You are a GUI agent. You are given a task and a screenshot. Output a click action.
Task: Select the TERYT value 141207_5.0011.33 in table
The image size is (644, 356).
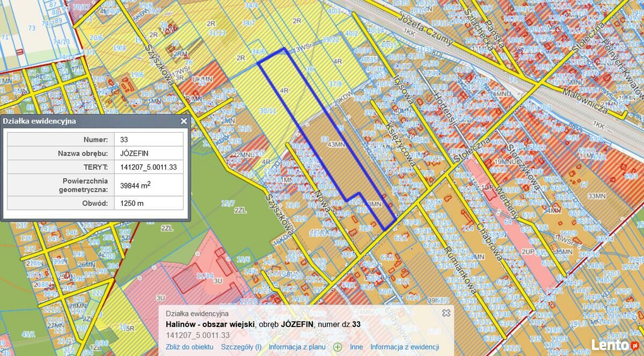coord(149,167)
